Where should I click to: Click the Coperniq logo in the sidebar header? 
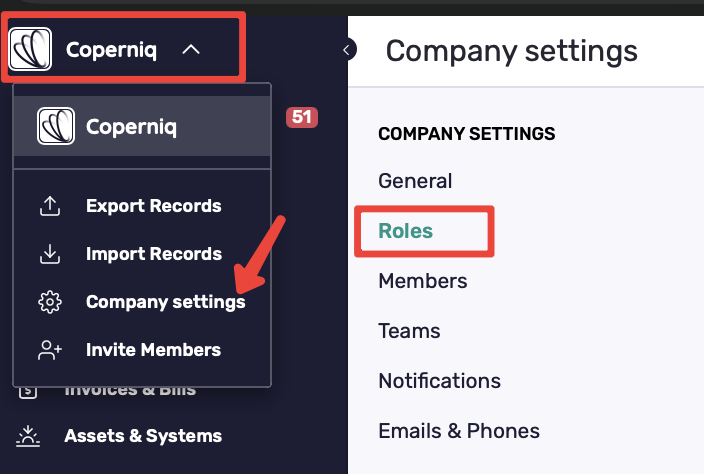click(30, 49)
